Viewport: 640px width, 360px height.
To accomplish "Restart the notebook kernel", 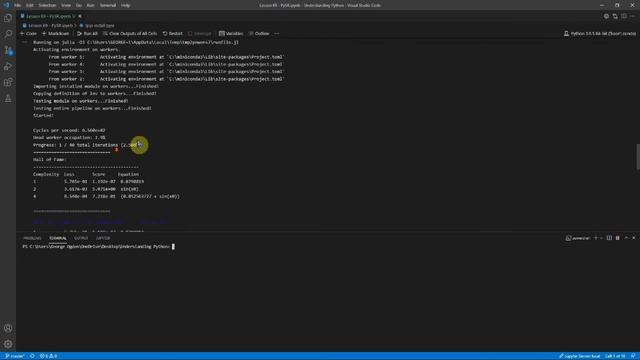I will coord(173,33).
